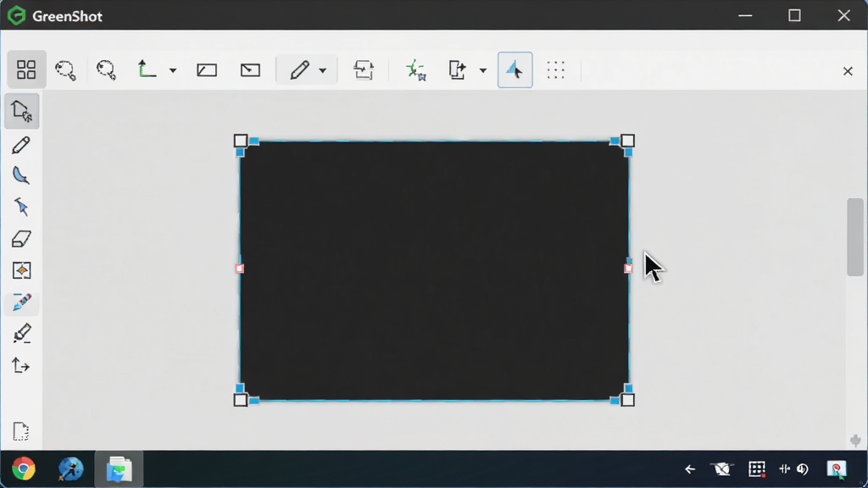This screenshot has height=488, width=868.
Task: Click the export document icon
Action: coord(457,70)
